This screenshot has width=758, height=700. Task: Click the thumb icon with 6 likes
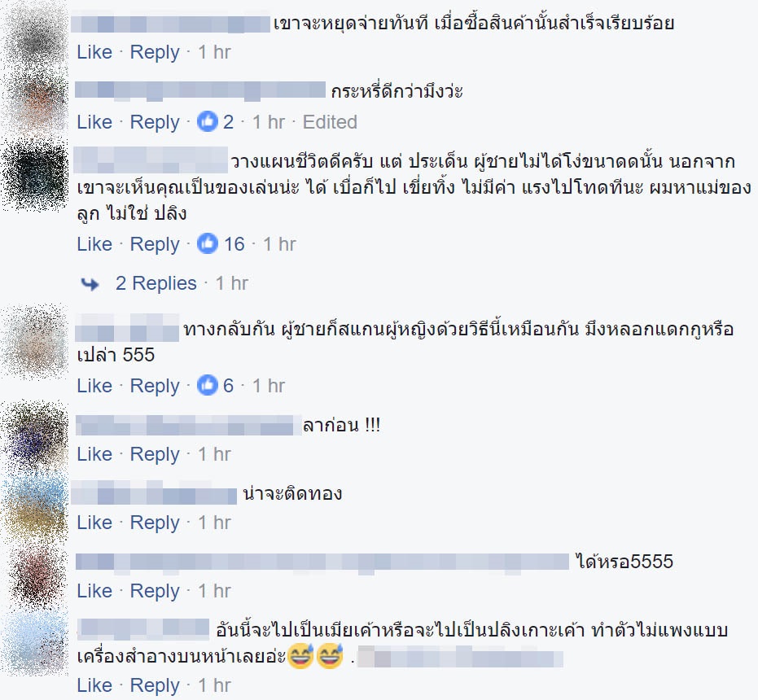point(208,385)
